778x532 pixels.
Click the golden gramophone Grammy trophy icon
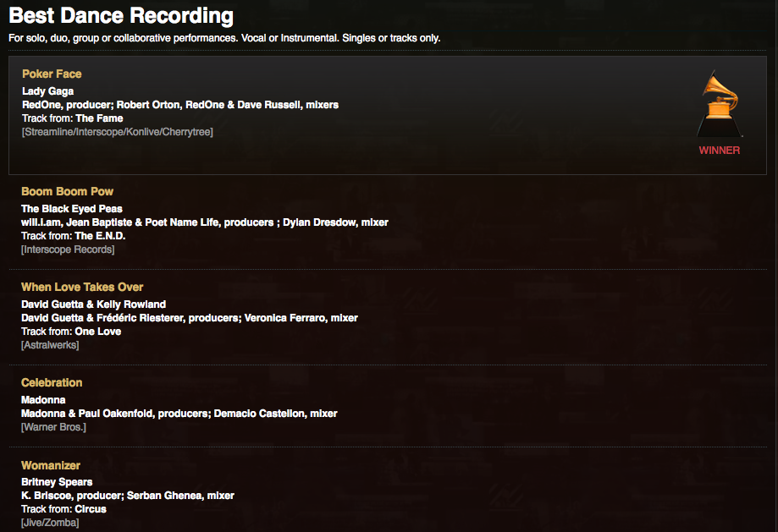(x=720, y=104)
